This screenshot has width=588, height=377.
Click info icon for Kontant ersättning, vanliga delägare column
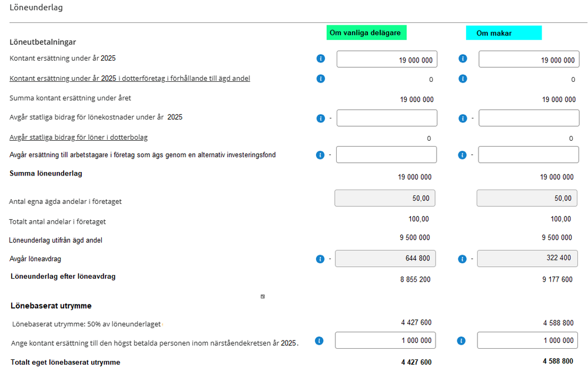[321, 59]
